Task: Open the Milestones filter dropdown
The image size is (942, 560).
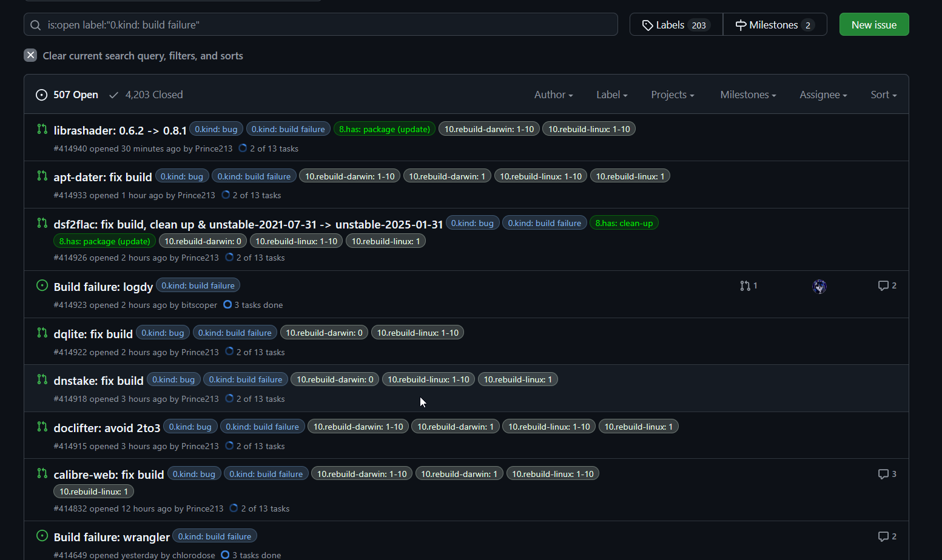Action: 748,95
